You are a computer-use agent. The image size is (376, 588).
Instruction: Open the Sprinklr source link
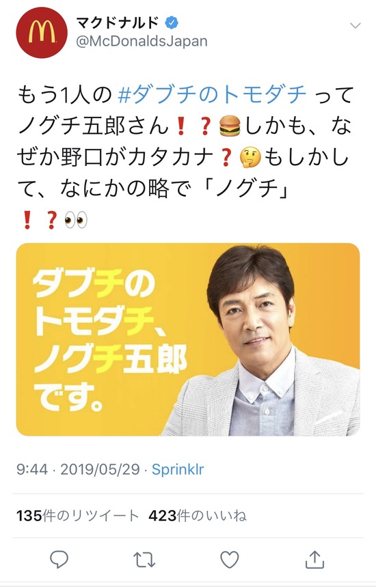pos(178,469)
